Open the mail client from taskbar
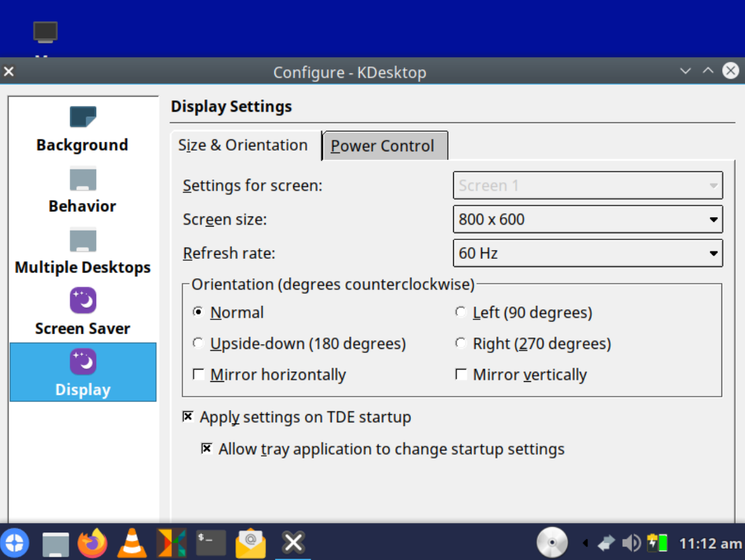745x560 pixels. pyautogui.click(x=250, y=543)
